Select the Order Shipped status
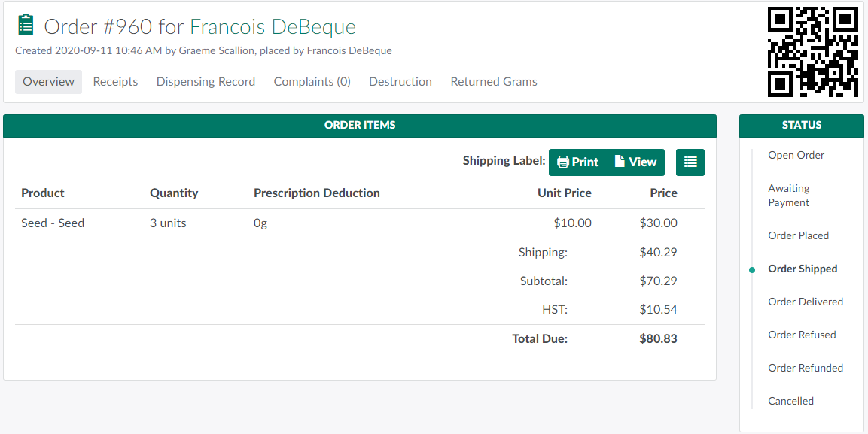Image resolution: width=868 pixels, height=434 pixels. coord(803,269)
